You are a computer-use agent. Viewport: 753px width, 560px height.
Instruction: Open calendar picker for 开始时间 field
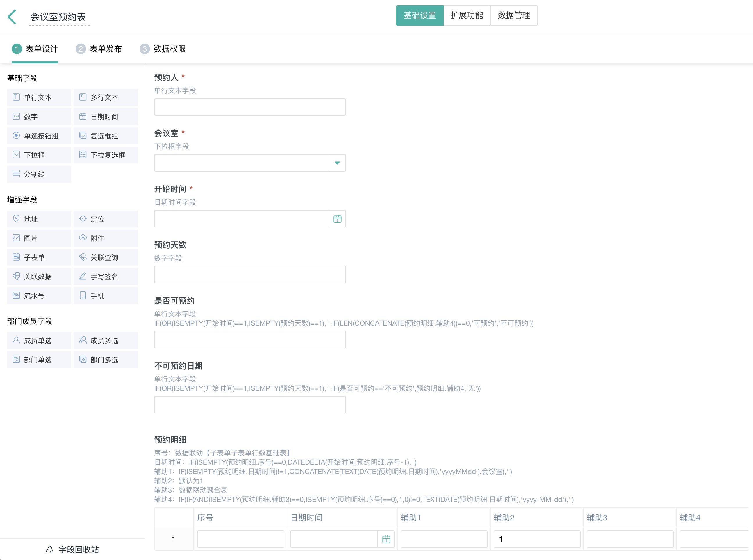pos(337,219)
